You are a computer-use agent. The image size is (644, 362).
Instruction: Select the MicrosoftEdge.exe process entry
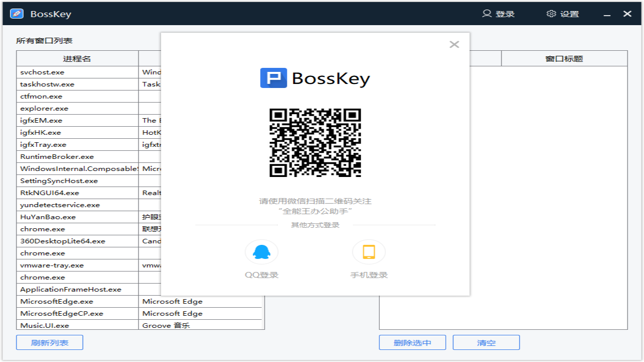click(x=75, y=301)
